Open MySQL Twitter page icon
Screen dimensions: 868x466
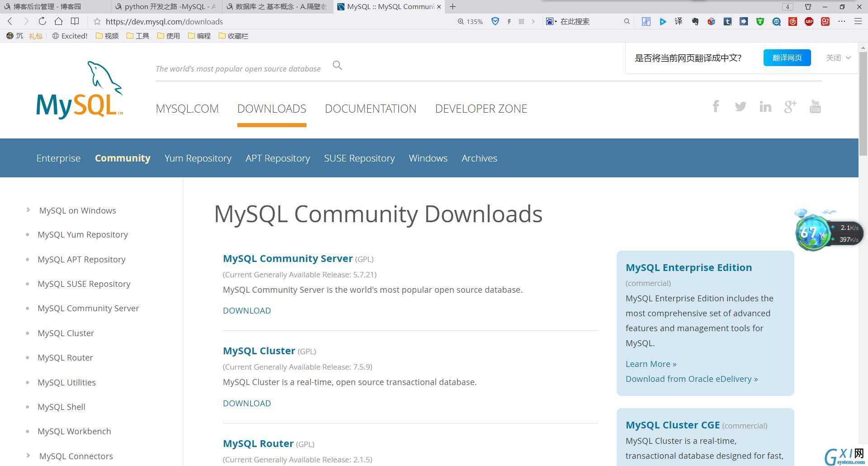(x=741, y=106)
